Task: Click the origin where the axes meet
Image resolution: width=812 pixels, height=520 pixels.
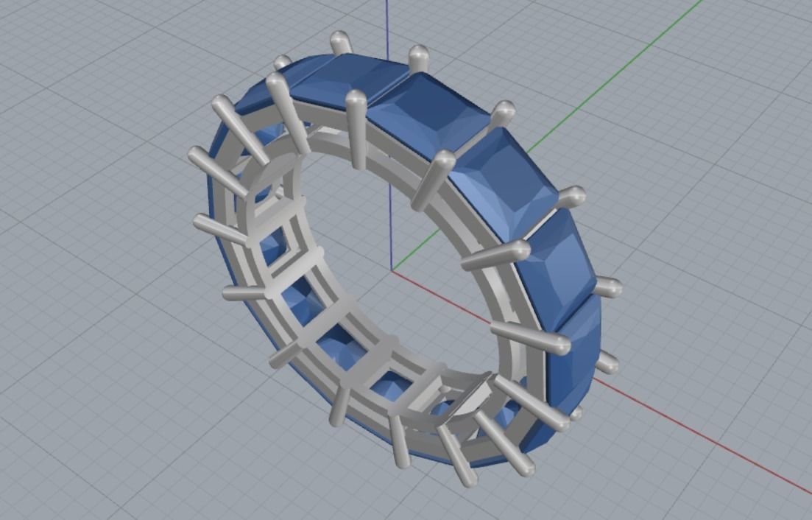Action: point(392,270)
